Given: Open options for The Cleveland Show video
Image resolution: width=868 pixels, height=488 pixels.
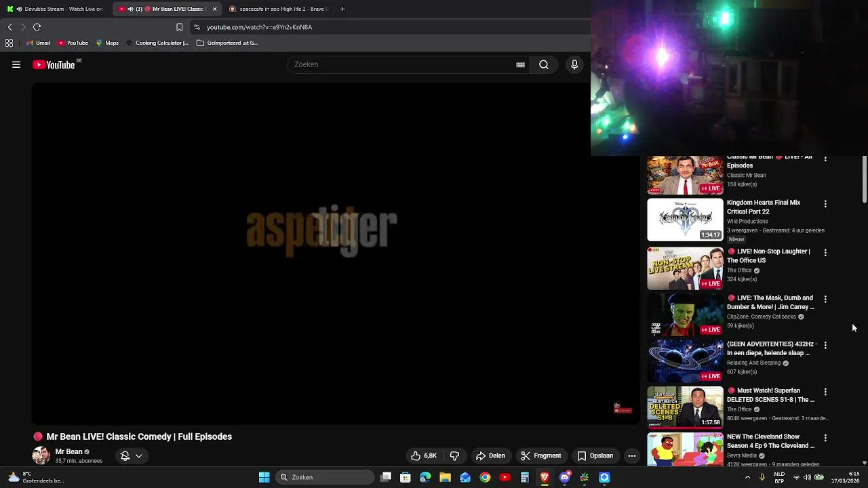Looking at the screenshot, I should tap(825, 438).
